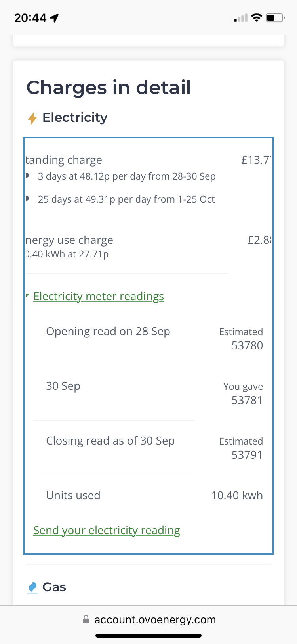Tap the cellular signal bars icon
This screenshot has height=644, width=297.
point(241,18)
